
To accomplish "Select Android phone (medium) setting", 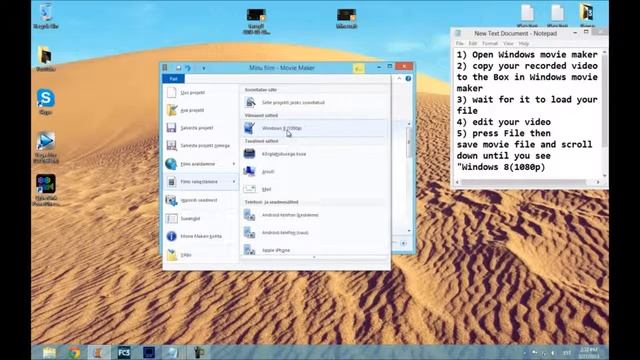I will click(314, 215).
